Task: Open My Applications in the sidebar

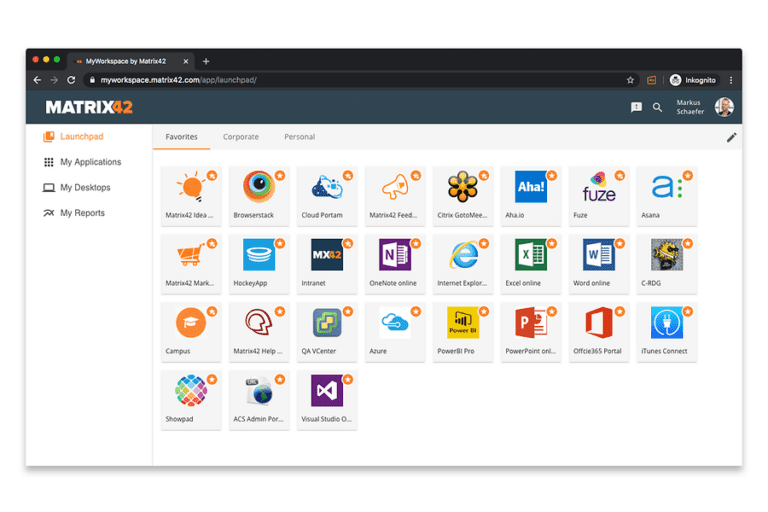Action: point(82,162)
